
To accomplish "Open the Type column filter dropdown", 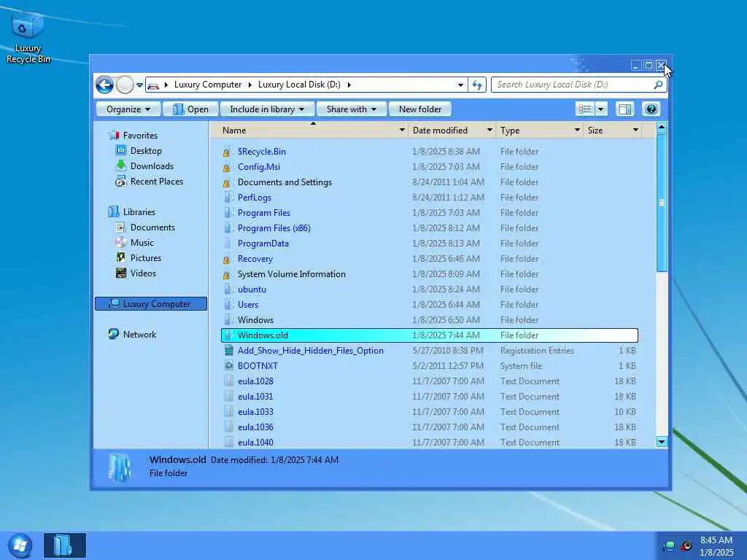I will click(x=577, y=130).
